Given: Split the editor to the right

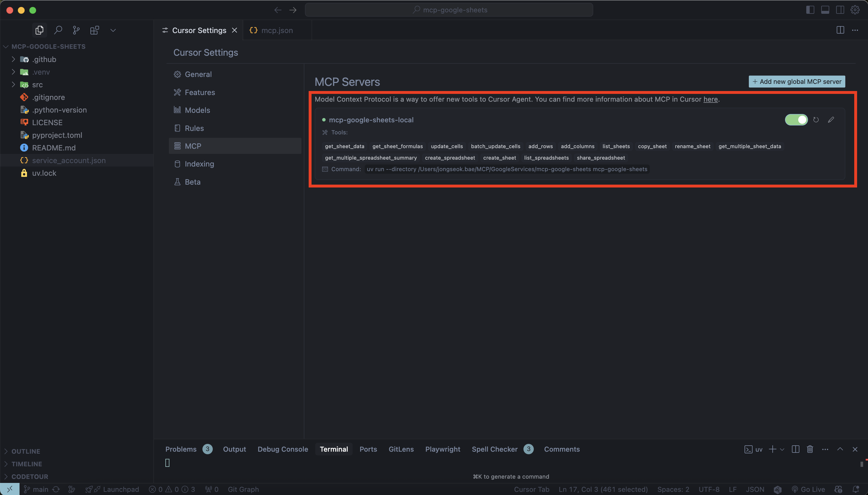Looking at the screenshot, I should [840, 30].
